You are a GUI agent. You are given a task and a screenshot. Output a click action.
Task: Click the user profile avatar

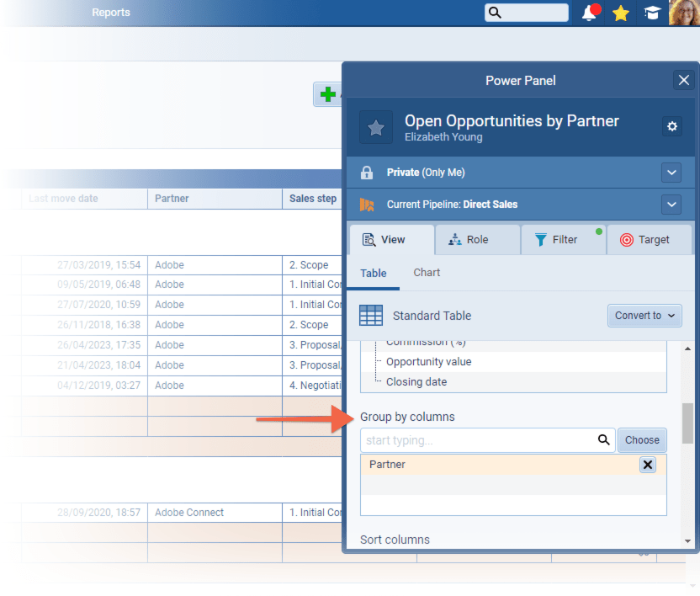point(682,13)
